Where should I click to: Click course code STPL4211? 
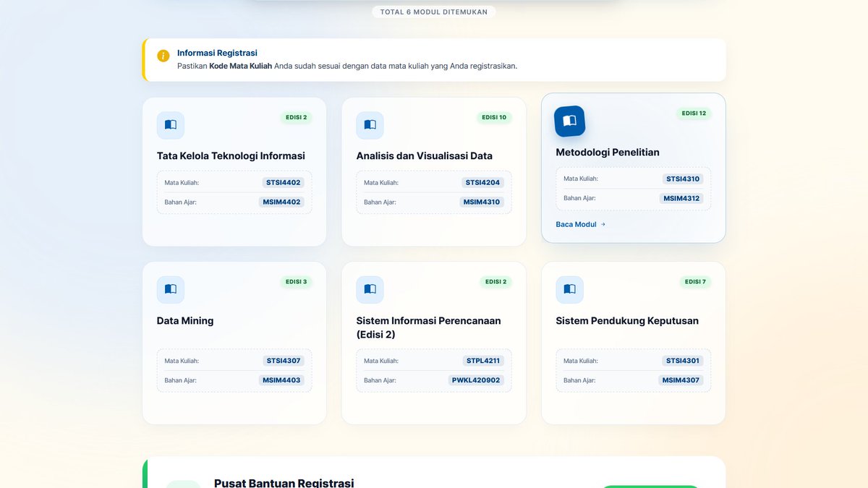483,361
